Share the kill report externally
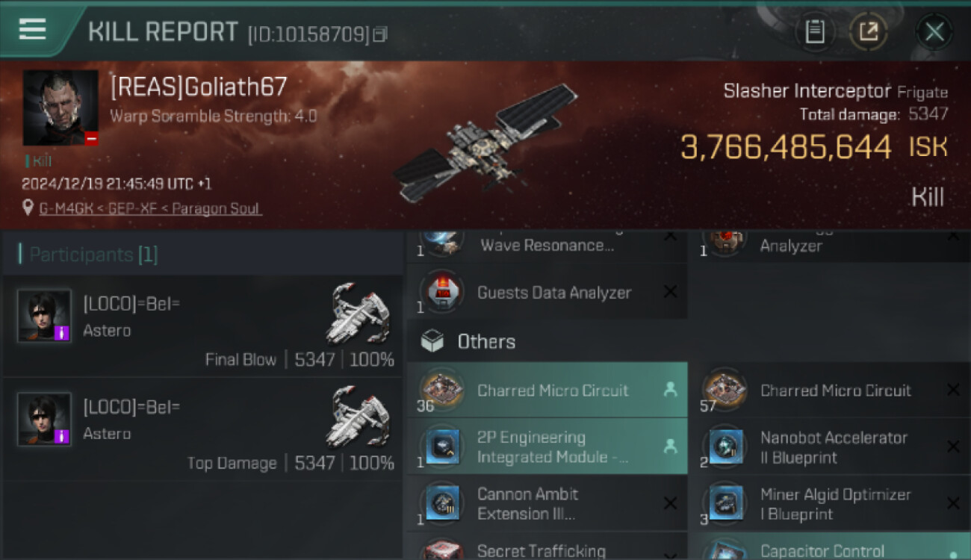This screenshot has height=560, width=971. click(868, 32)
